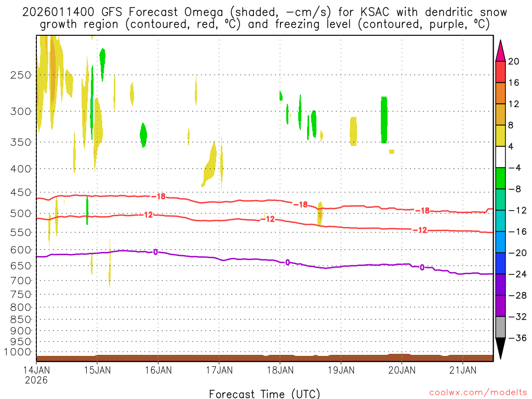The image size is (532, 399).
Task: Click the -12 contour label near 16JAN
Action: click(x=146, y=215)
